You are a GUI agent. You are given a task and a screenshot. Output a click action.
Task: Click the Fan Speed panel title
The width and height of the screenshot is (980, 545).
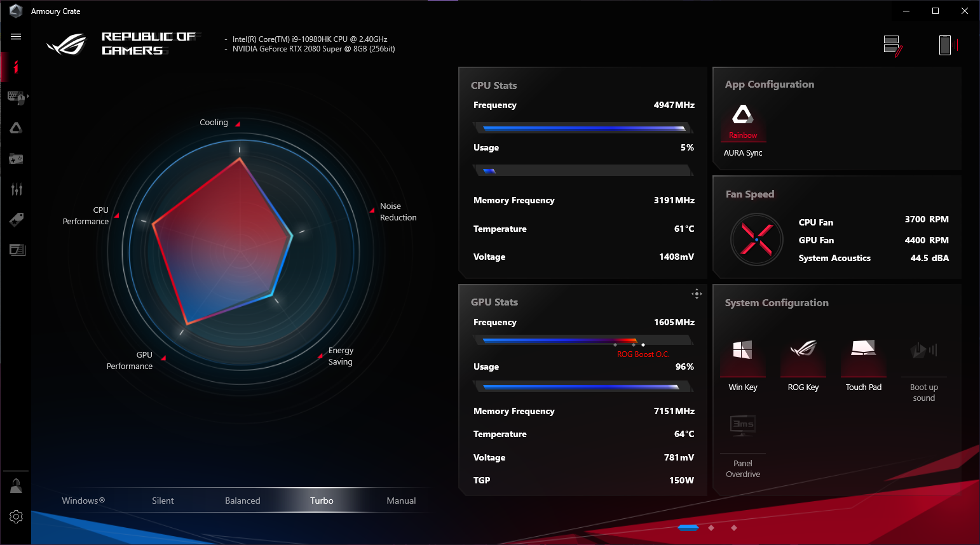click(x=750, y=194)
